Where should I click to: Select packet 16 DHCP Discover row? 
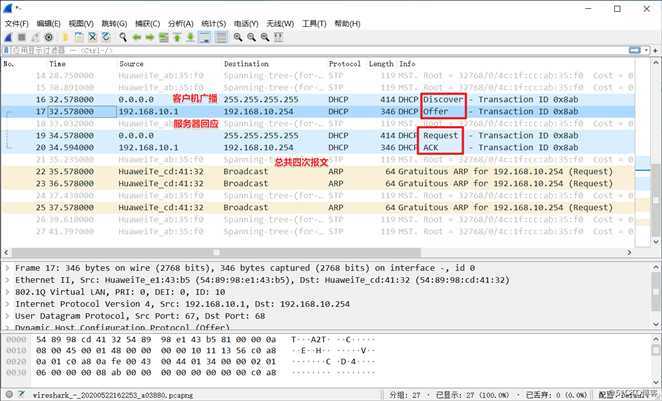tap(317, 100)
